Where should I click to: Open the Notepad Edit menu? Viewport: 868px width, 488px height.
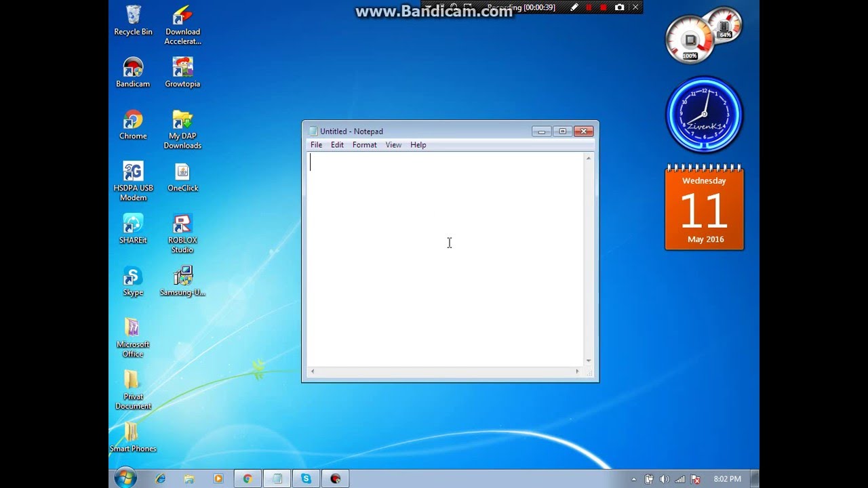(x=337, y=145)
